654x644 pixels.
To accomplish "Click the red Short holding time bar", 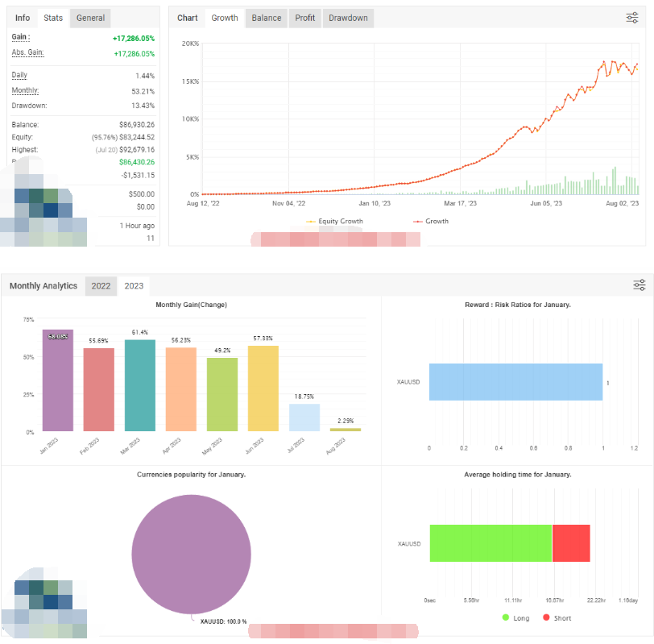I will [x=571, y=543].
